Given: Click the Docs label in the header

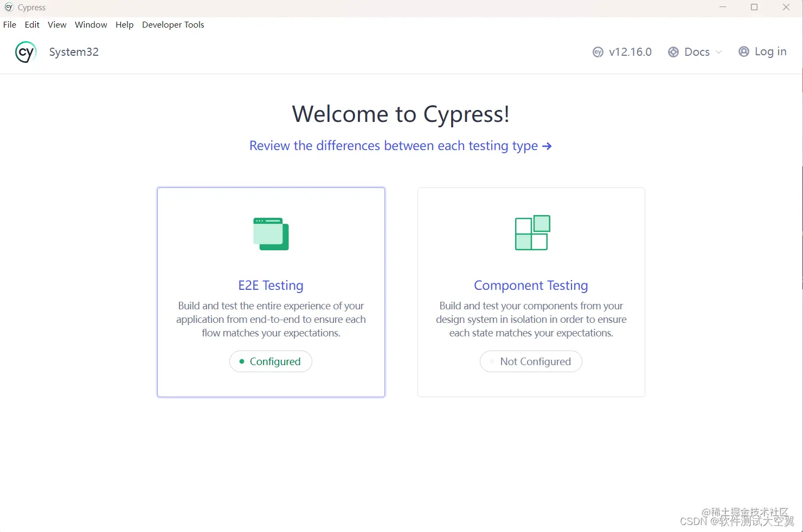Looking at the screenshot, I should 697,52.
